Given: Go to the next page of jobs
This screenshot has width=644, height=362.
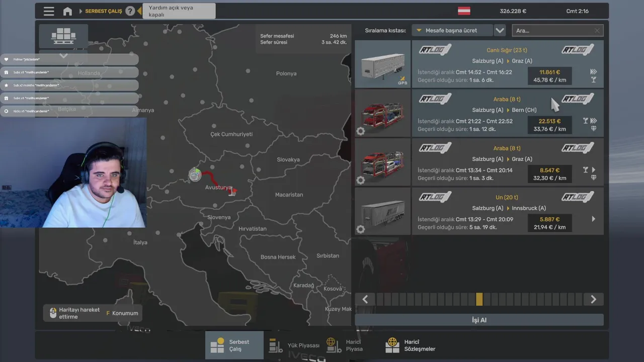Looking at the screenshot, I should [593, 299].
